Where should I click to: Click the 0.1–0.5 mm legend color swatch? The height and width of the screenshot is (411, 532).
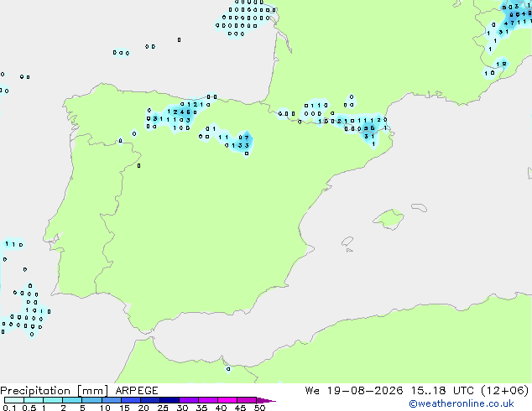click(x=14, y=400)
